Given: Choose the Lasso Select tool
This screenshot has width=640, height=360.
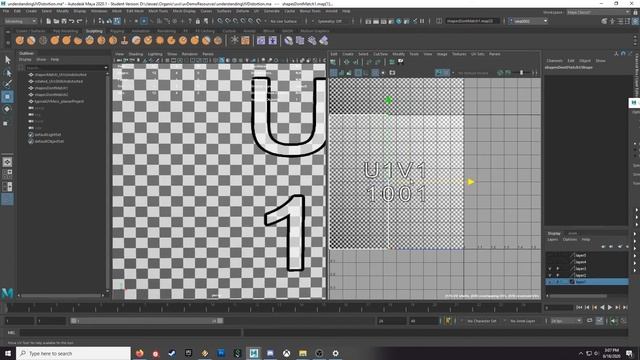Looking at the screenshot, I should point(7,73).
